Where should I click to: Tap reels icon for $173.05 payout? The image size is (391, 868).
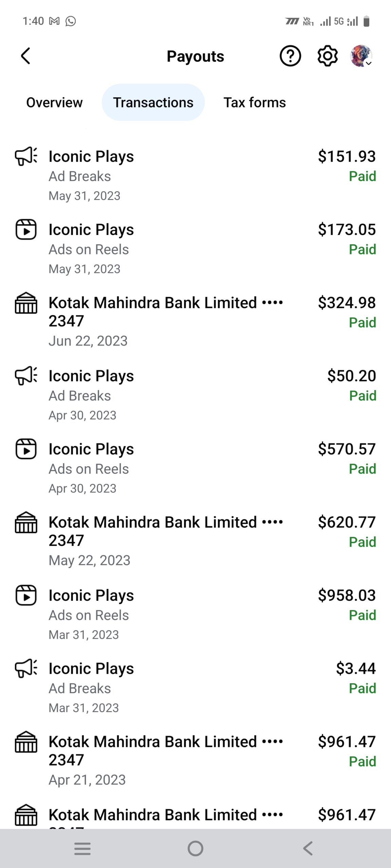(x=26, y=230)
